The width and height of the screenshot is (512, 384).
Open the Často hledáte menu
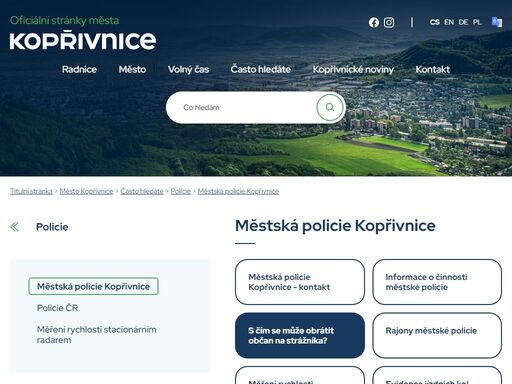(261, 69)
